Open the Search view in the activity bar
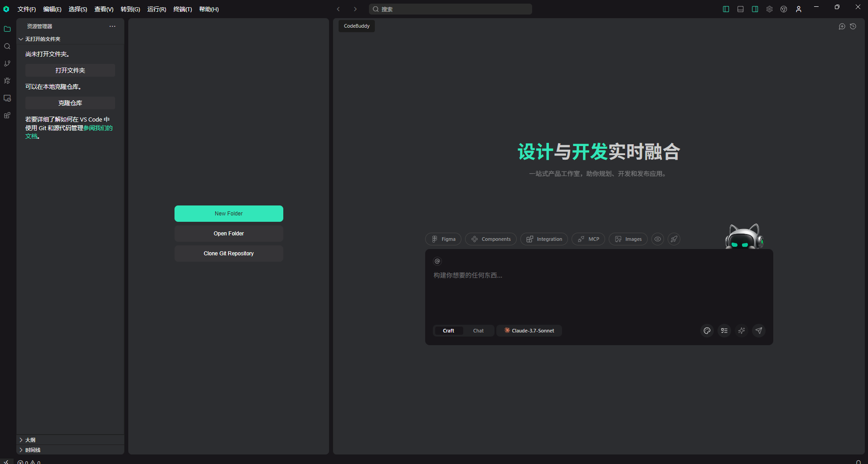The height and width of the screenshot is (464, 868). coord(7,46)
